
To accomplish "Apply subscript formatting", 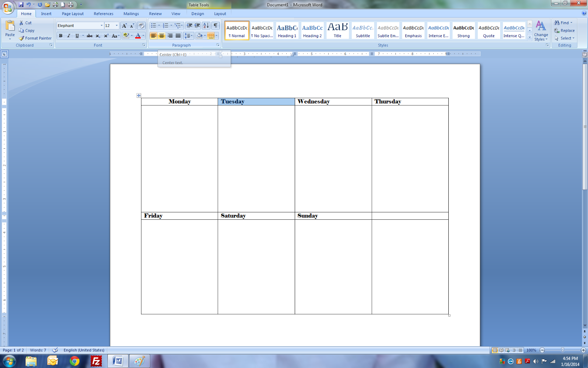I will coord(98,36).
